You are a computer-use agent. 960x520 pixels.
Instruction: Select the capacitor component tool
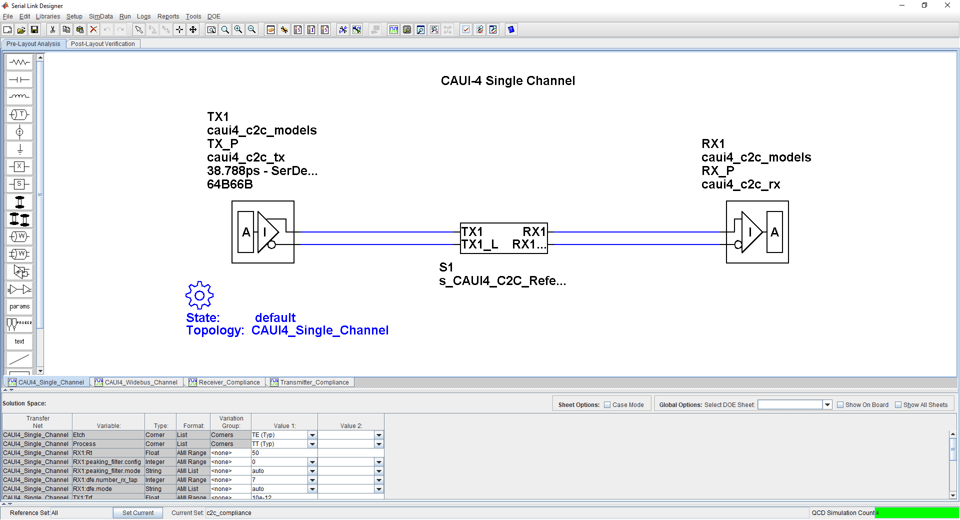(x=20, y=80)
